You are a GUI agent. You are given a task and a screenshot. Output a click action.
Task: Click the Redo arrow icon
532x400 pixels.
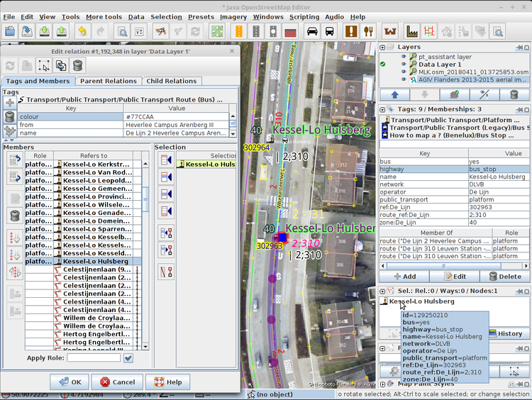point(100,31)
